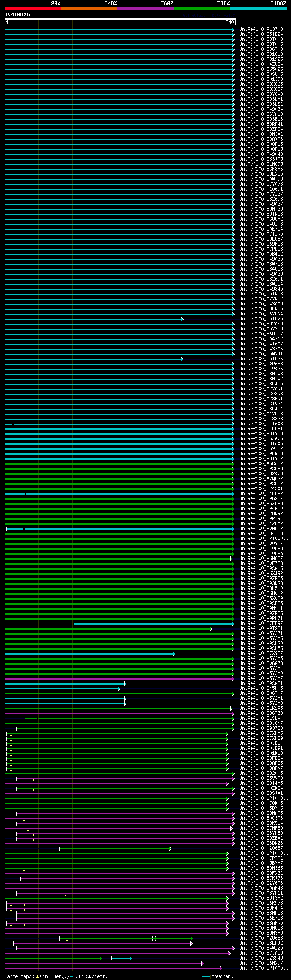The height and width of the screenshot is (980, 291).
Task: Select label UniRef100_B9VAS9
Action: [261, 324]
